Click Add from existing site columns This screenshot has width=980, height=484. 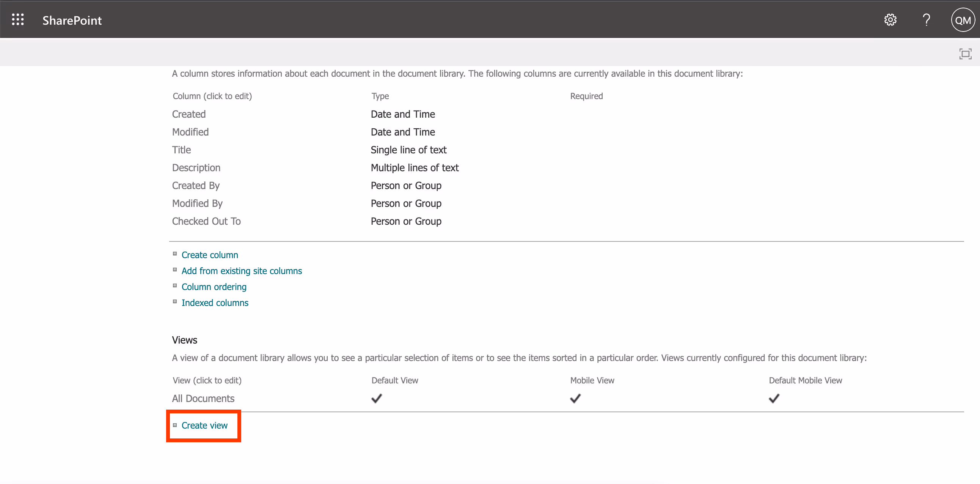click(242, 271)
